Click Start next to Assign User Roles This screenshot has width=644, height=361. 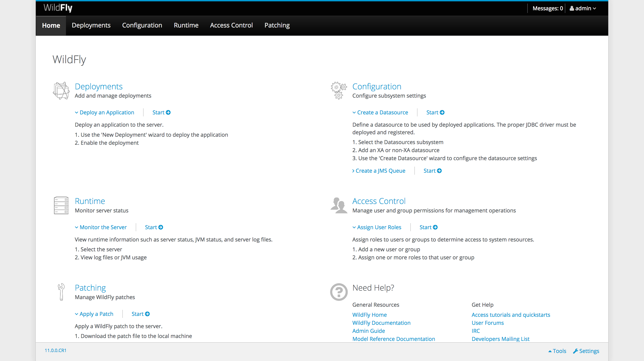pyautogui.click(x=428, y=227)
